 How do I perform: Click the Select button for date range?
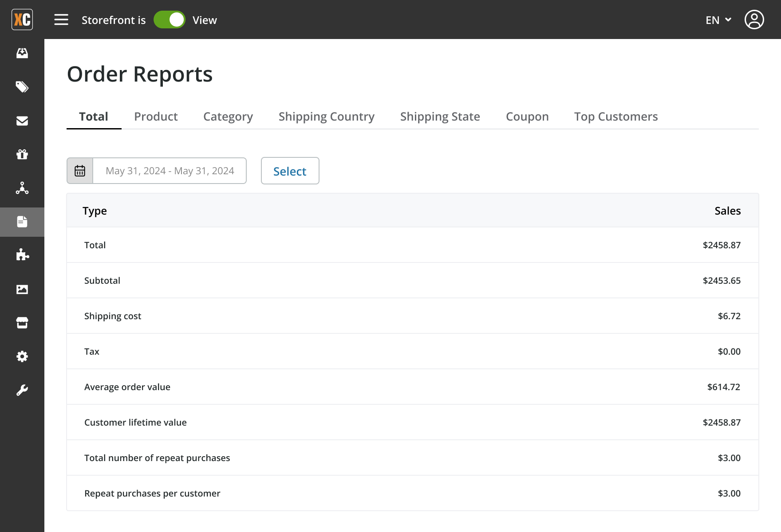point(290,171)
